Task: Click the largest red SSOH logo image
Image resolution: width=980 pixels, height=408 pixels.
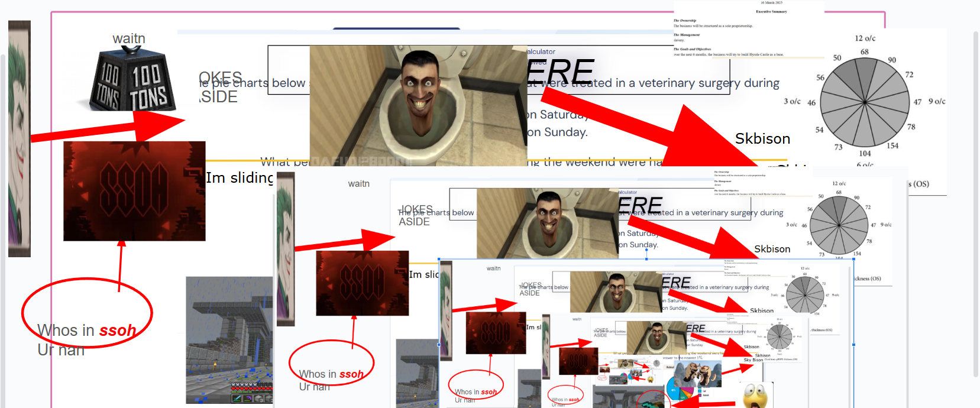Action: (134, 191)
